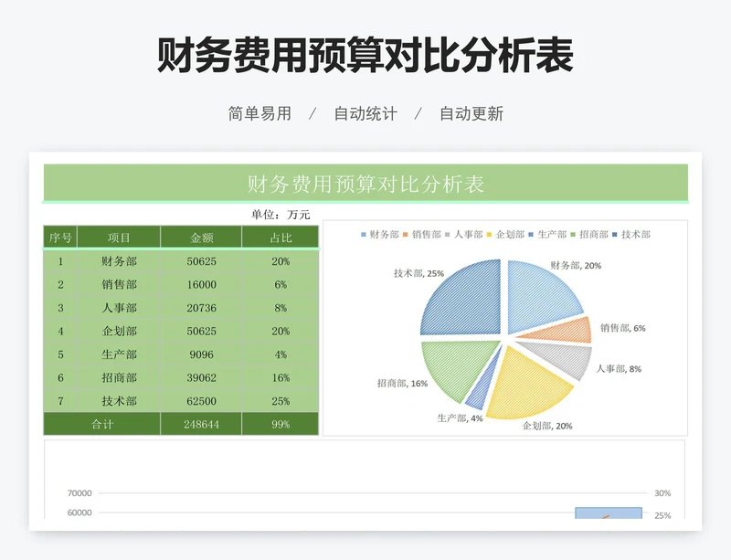This screenshot has width=731, height=560.
Task: Click the 招商部 cell in the table
Action: [x=119, y=377]
